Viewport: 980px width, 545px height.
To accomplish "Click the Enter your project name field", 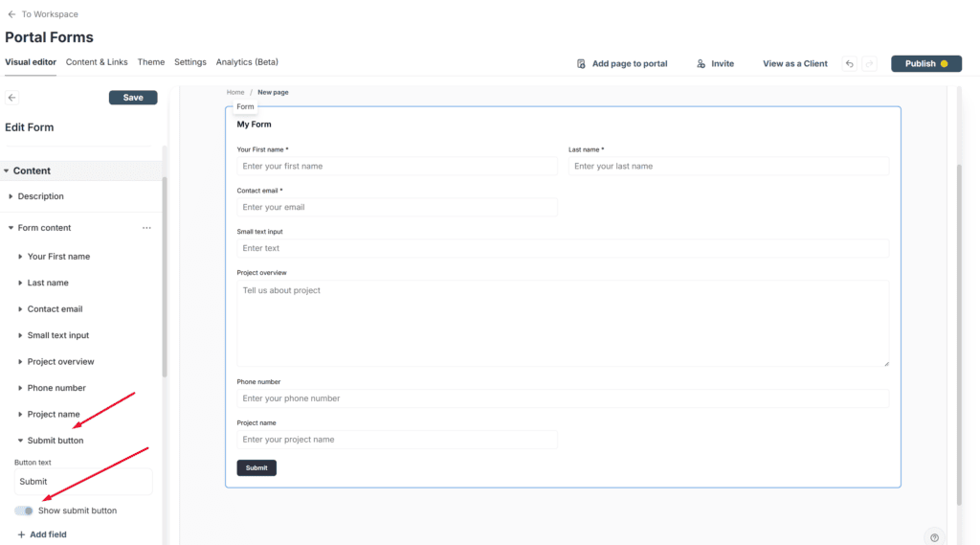I will 397,440.
